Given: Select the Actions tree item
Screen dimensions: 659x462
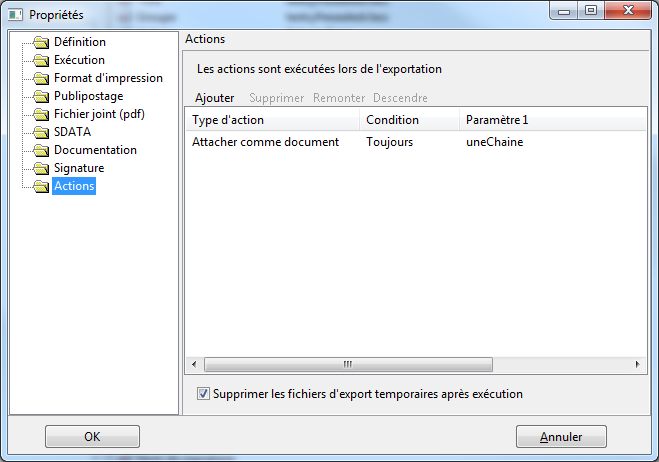Looking at the screenshot, I should [x=74, y=186].
